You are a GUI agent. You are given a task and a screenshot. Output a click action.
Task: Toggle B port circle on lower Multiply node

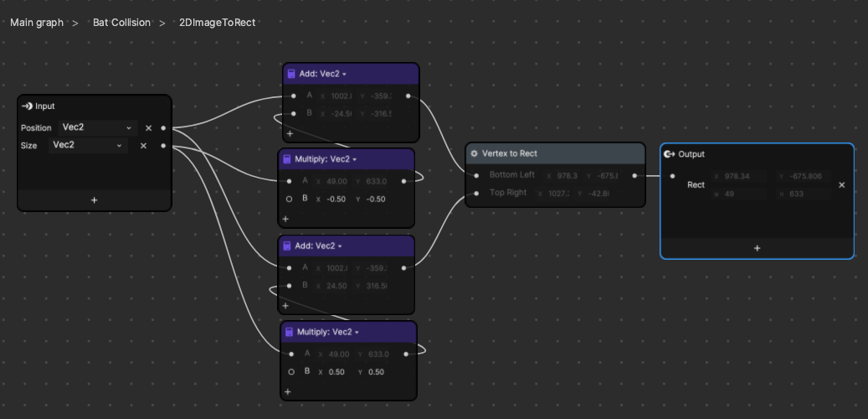point(291,372)
